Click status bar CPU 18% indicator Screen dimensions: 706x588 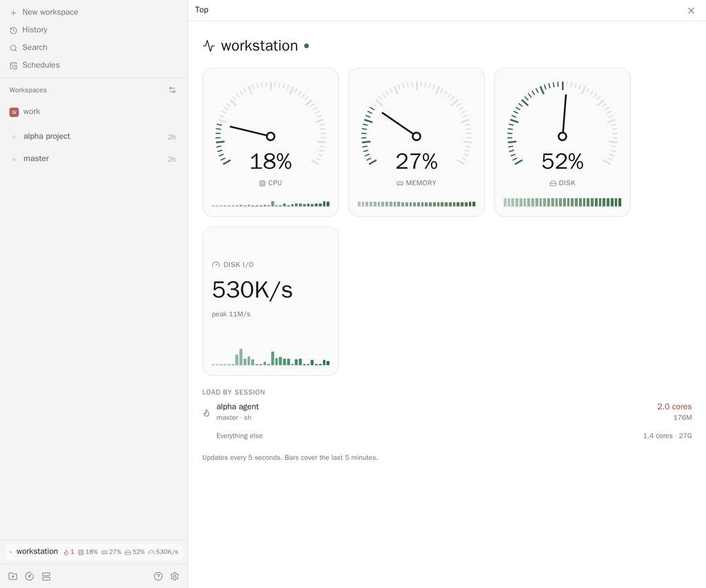(88, 552)
